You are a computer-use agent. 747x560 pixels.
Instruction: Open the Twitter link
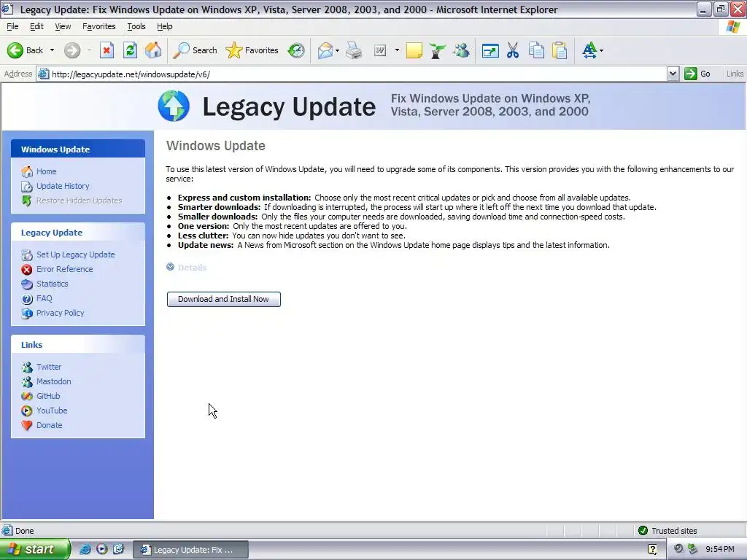(x=49, y=367)
